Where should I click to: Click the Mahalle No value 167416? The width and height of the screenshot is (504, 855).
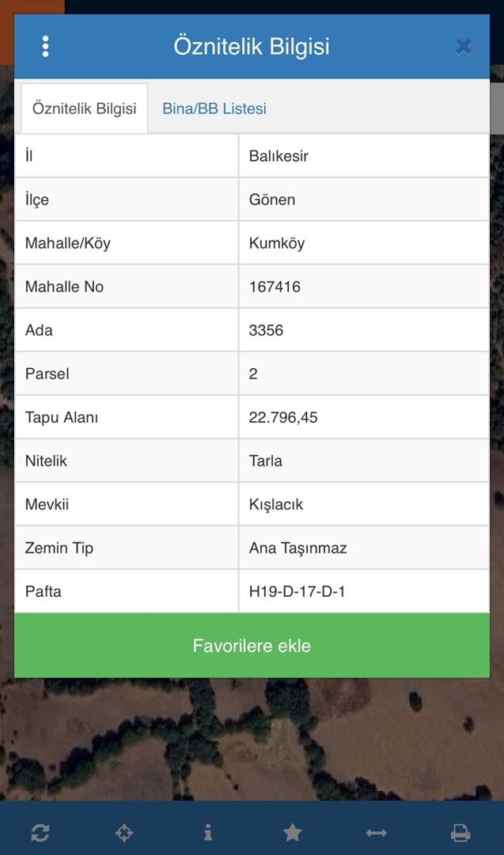(275, 287)
